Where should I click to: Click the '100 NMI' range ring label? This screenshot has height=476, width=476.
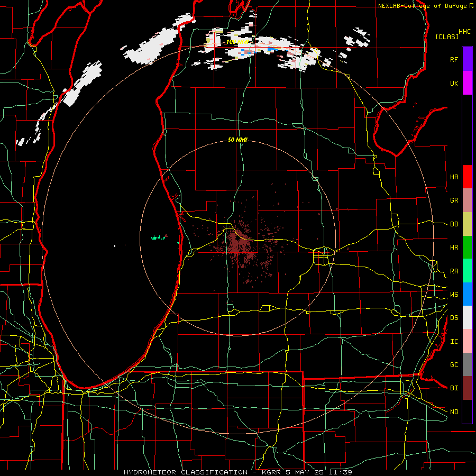[237, 42]
